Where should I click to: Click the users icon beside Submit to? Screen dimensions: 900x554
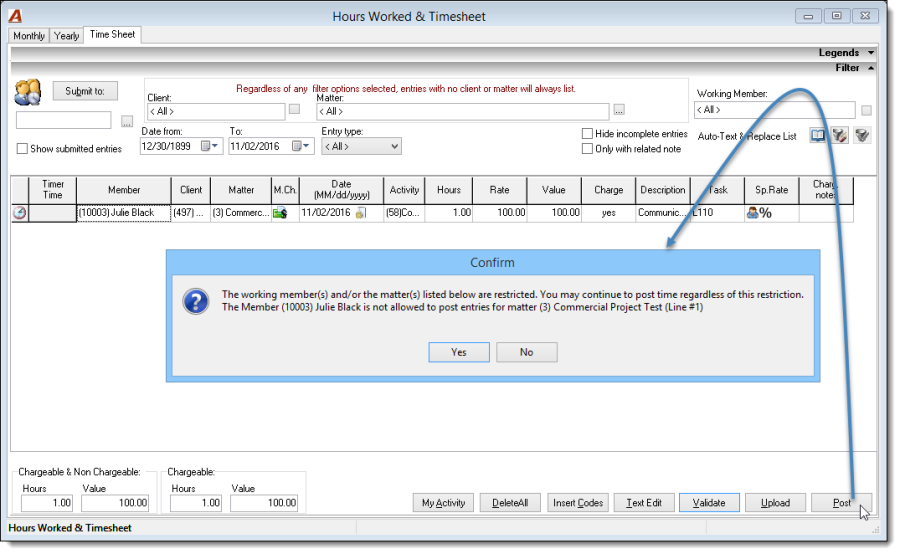[x=28, y=92]
